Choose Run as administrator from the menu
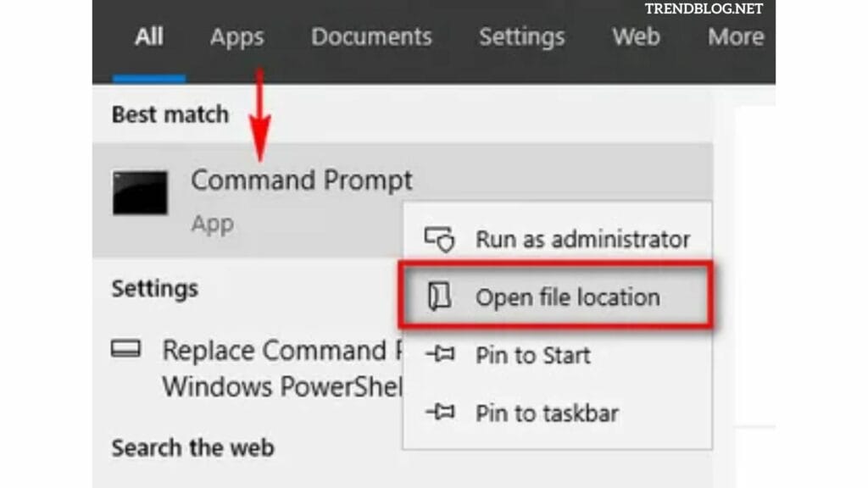This screenshot has height=488, width=868. click(583, 239)
